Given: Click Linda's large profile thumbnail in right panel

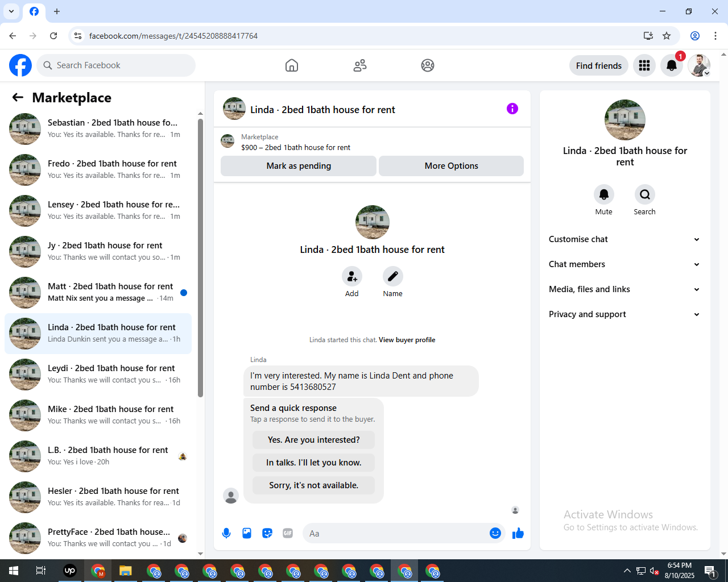Looking at the screenshot, I should (625, 120).
